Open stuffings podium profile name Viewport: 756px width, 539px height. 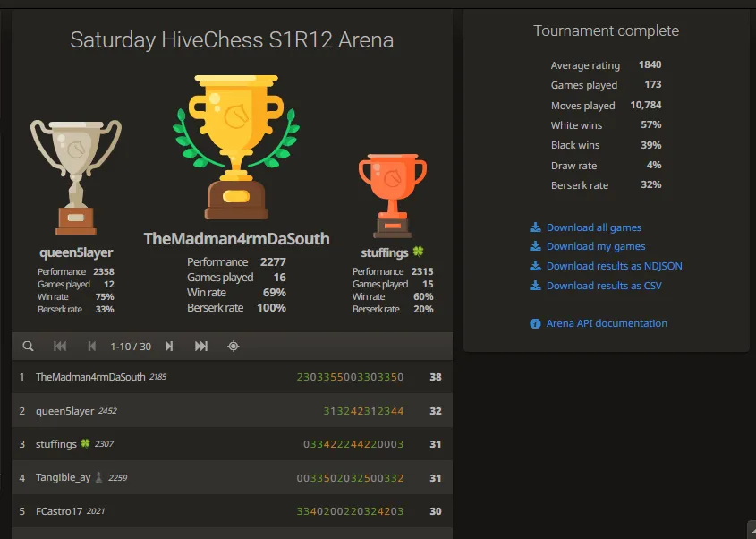[385, 252]
